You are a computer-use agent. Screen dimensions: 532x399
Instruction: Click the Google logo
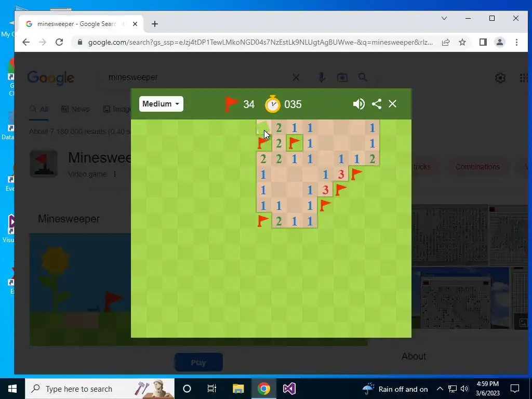pos(50,78)
